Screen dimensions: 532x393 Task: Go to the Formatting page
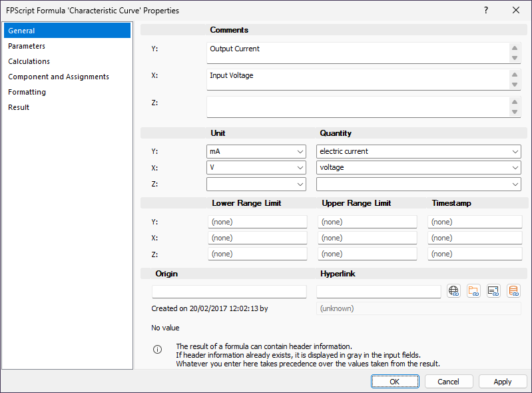[27, 92]
